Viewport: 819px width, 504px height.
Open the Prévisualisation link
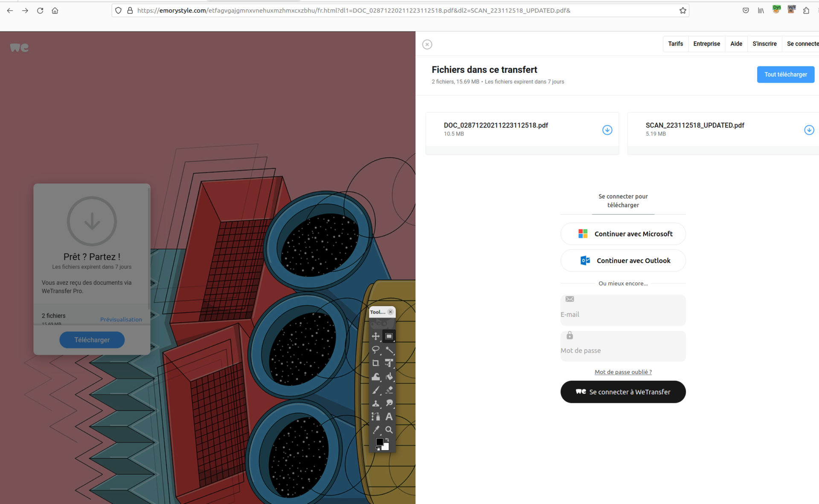pos(121,320)
